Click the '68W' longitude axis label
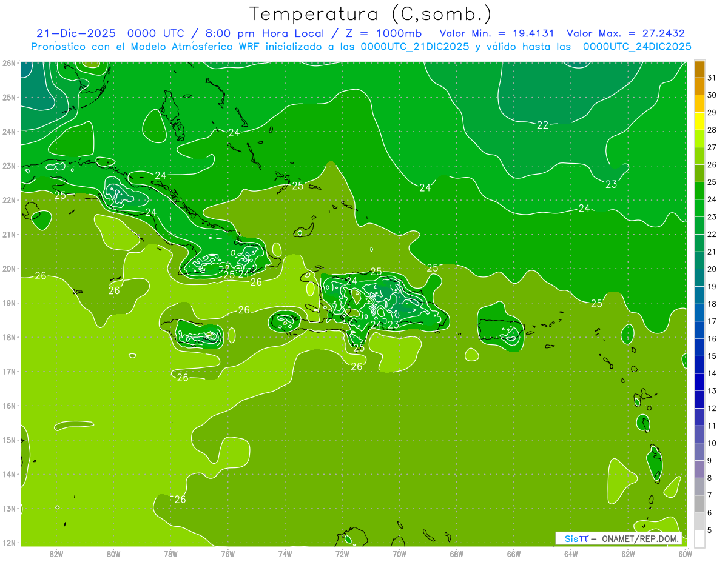728x562 pixels. click(x=457, y=554)
